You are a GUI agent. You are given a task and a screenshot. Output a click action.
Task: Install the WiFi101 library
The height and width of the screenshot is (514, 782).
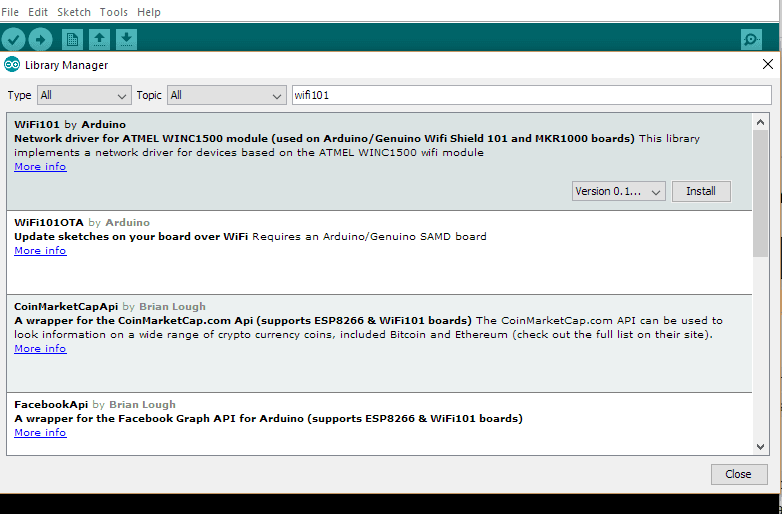pos(701,191)
